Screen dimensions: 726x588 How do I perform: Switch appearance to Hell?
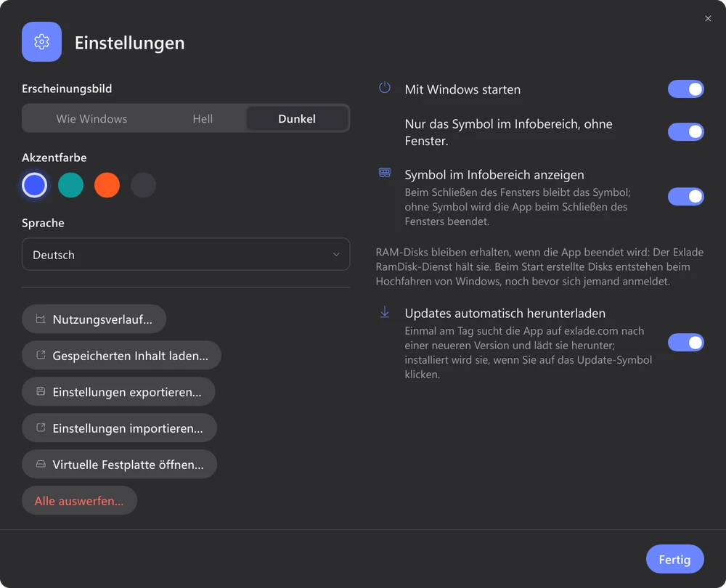pos(203,118)
